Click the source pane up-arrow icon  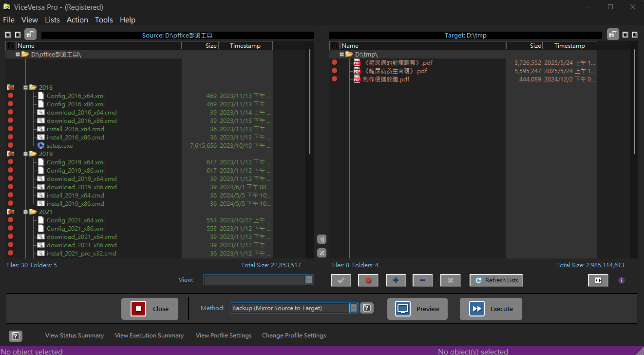tap(18, 35)
